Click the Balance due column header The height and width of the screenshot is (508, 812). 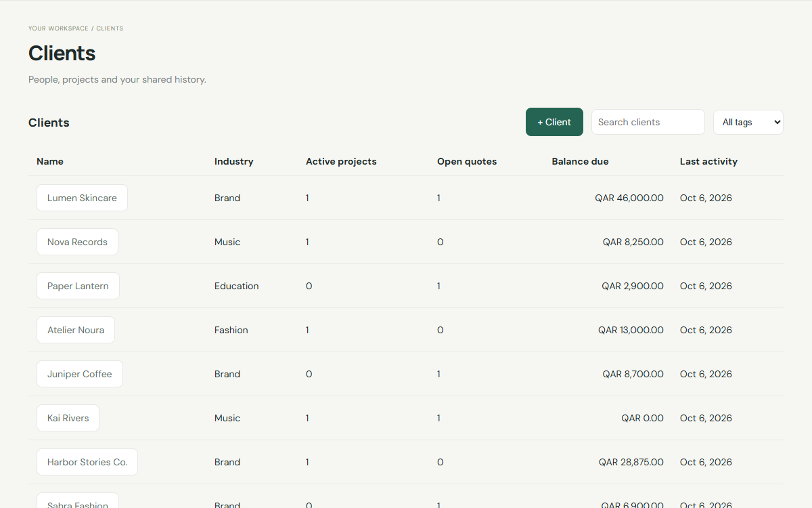580,161
